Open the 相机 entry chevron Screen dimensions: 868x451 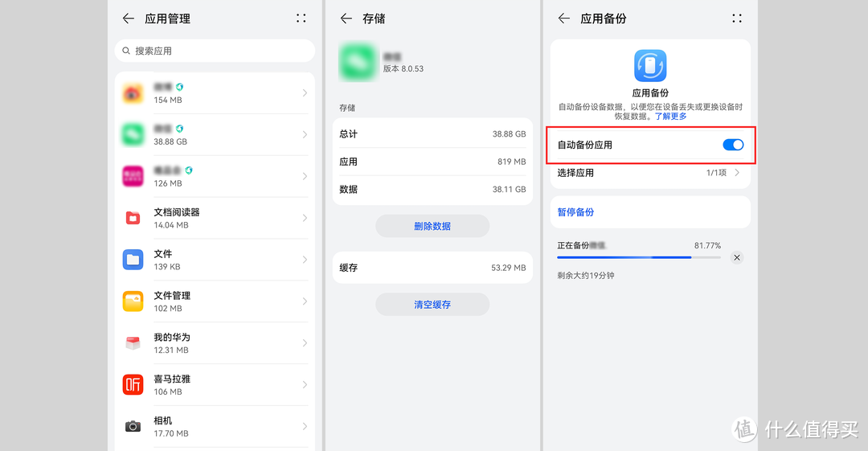coord(305,427)
